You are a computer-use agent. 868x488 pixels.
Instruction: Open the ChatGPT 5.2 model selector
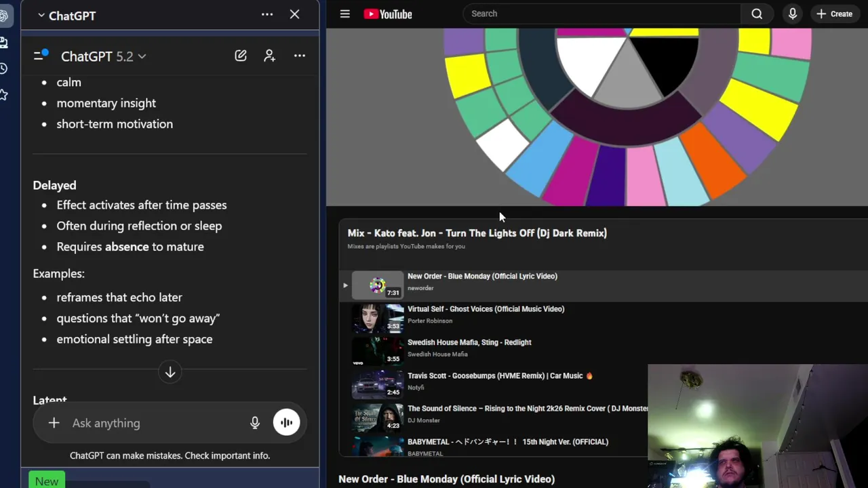(x=103, y=56)
